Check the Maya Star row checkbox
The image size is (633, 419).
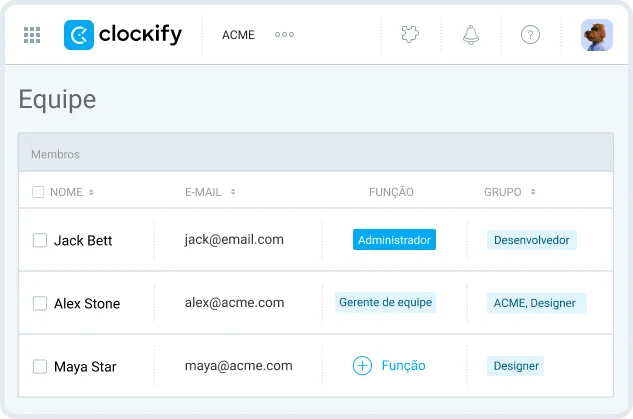40,367
